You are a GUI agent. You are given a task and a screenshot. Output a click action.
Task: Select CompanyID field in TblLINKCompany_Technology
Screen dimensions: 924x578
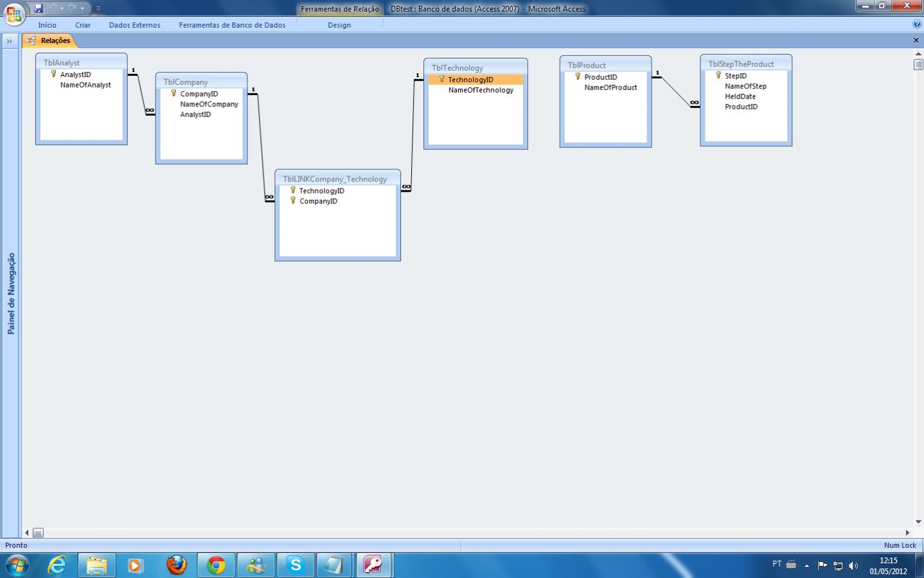point(318,201)
